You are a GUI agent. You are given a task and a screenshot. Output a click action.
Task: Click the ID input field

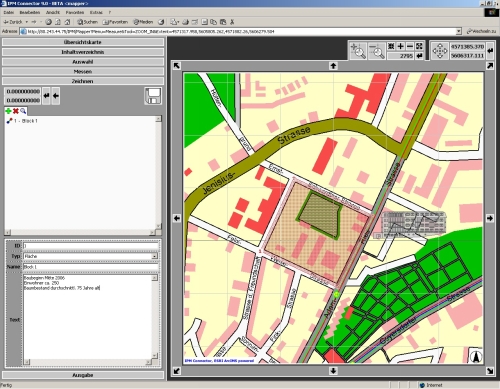point(91,246)
